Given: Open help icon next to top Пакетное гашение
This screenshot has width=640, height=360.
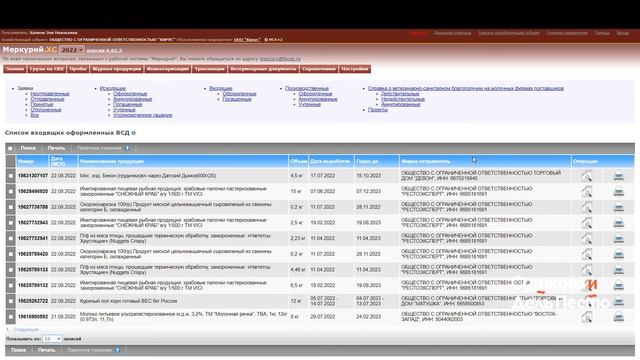Looking at the screenshot, I should (127, 148).
